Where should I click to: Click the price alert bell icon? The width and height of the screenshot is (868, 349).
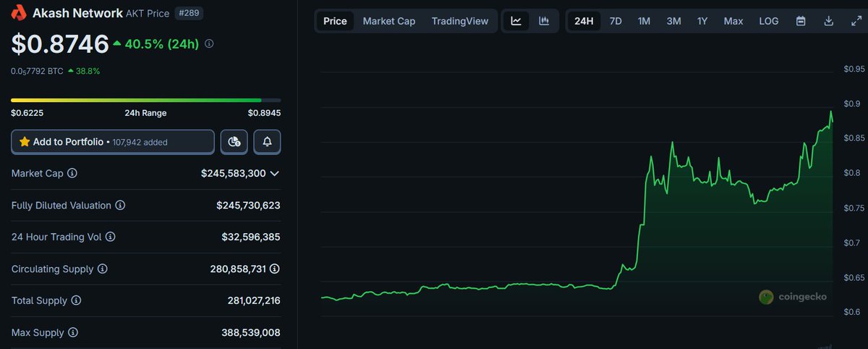(267, 142)
